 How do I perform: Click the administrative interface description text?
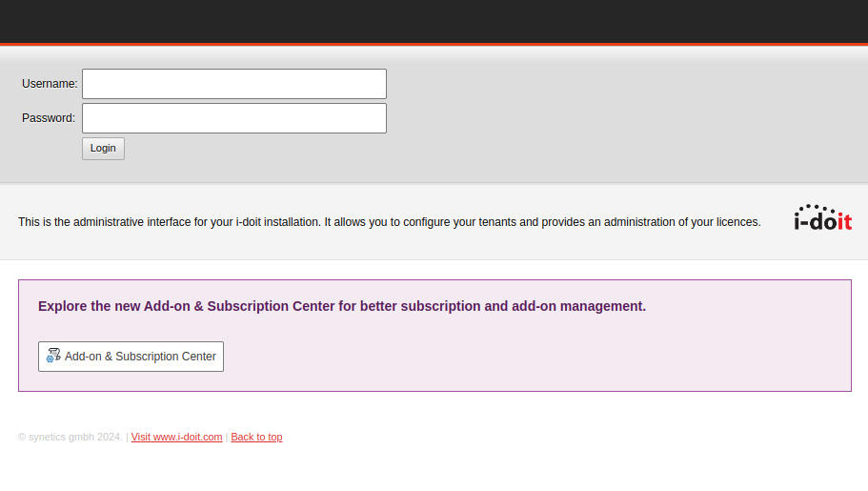tap(389, 222)
